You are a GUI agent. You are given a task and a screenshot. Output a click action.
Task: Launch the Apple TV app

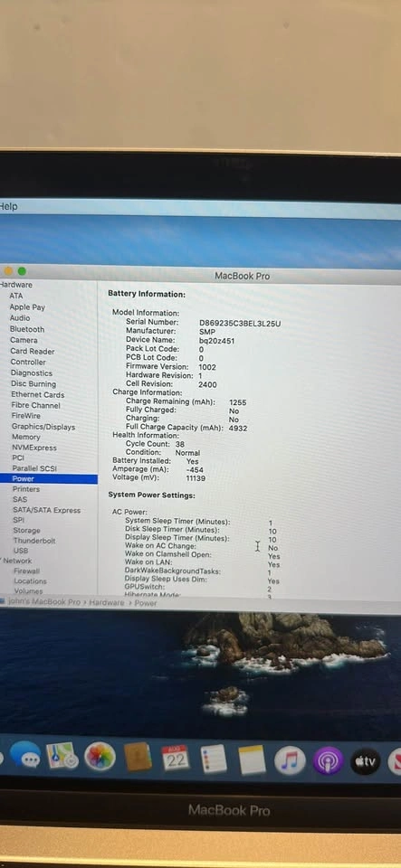pos(366,761)
